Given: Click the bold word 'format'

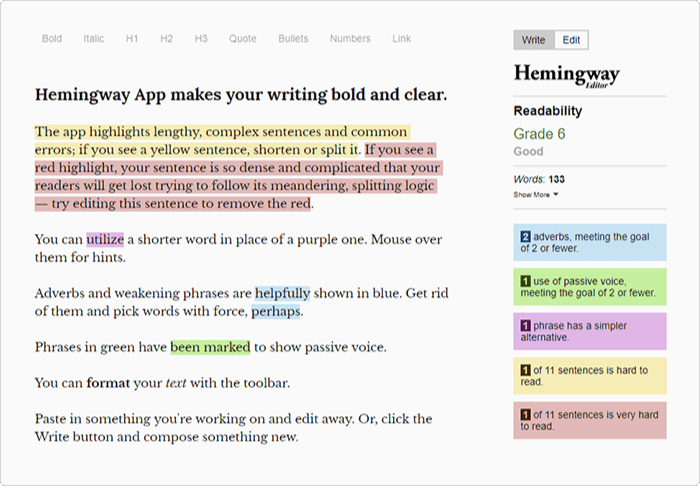Looking at the screenshot, I should 108,383.
